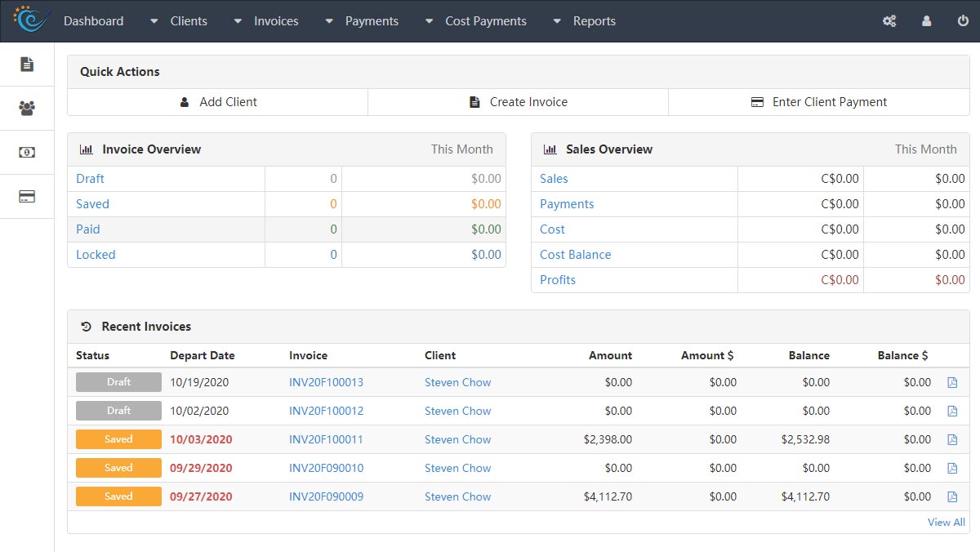The image size is (980, 552).
Task: Click This Month in the Invoice Overview header
Action: coord(462,149)
